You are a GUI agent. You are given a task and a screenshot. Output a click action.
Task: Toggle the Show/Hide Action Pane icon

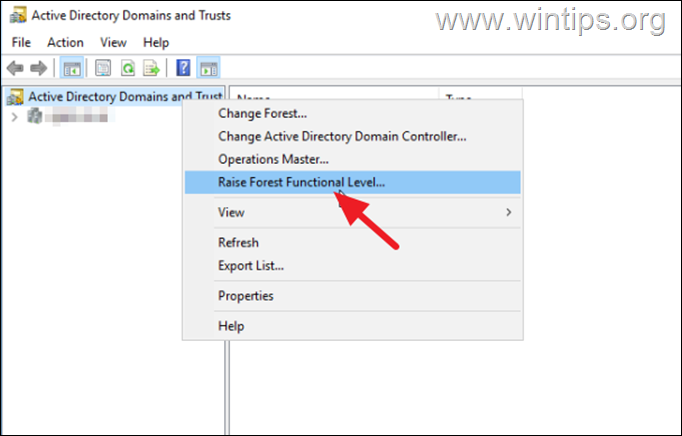tap(208, 68)
